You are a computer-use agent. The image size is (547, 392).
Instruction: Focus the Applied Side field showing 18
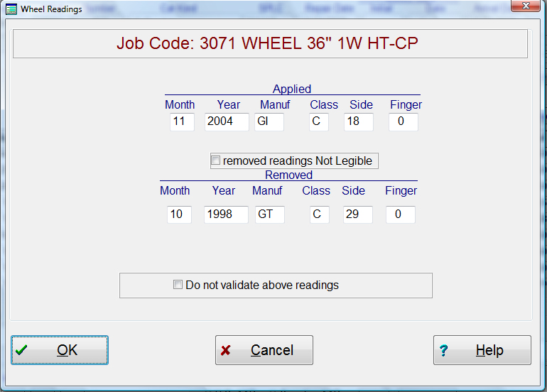(x=358, y=121)
